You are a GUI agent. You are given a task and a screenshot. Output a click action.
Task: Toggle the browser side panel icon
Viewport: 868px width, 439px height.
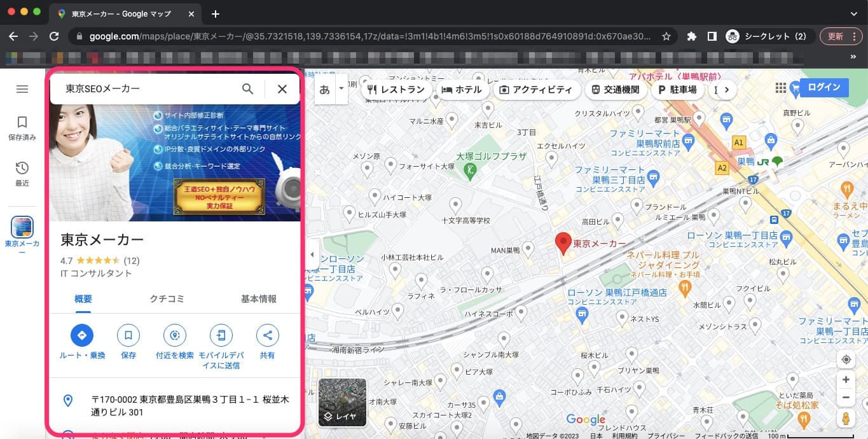pos(712,36)
